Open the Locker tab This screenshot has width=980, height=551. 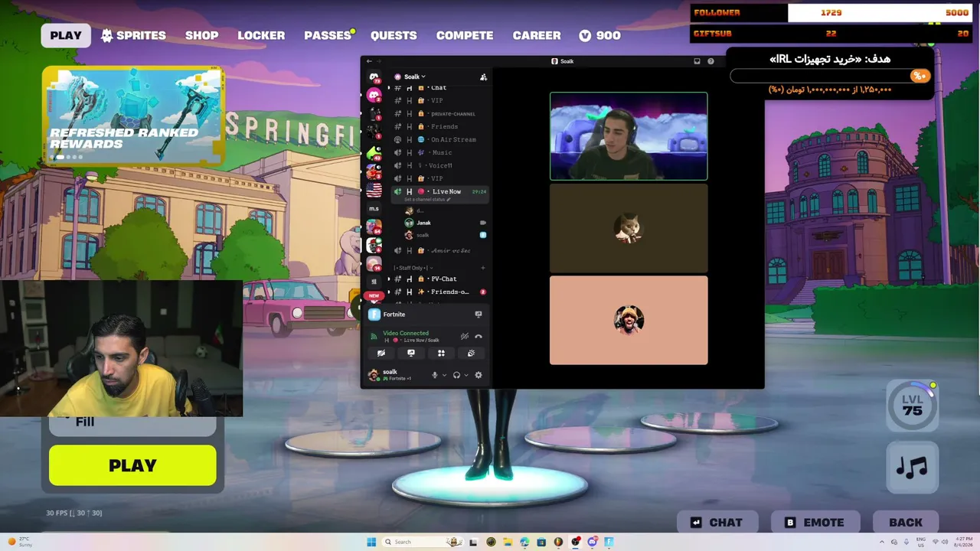tap(261, 35)
